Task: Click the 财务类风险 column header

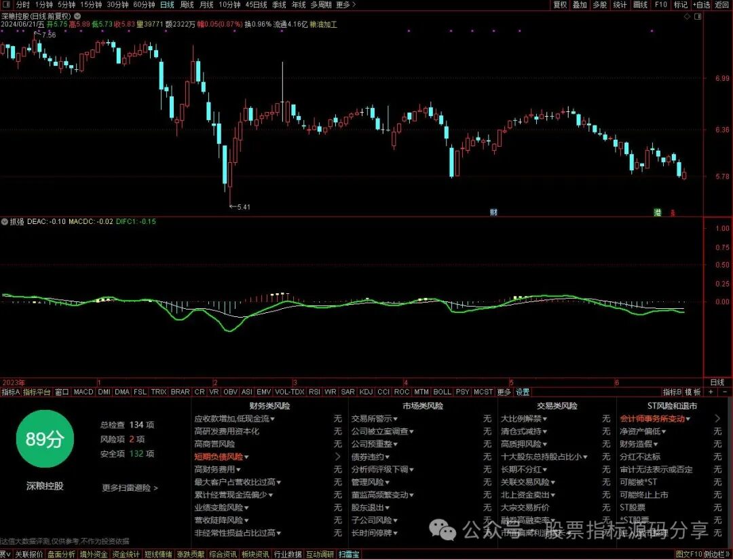Action: tap(269, 406)
